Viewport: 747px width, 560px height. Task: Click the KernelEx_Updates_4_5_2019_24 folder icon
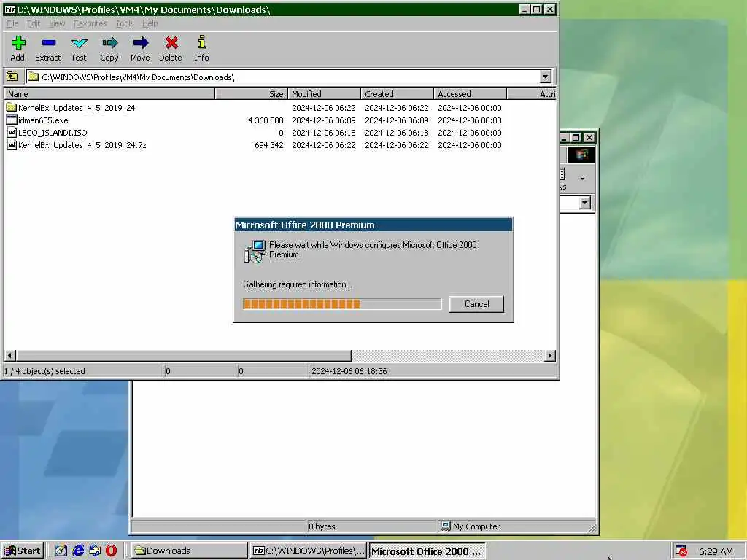tap(12, 108)
